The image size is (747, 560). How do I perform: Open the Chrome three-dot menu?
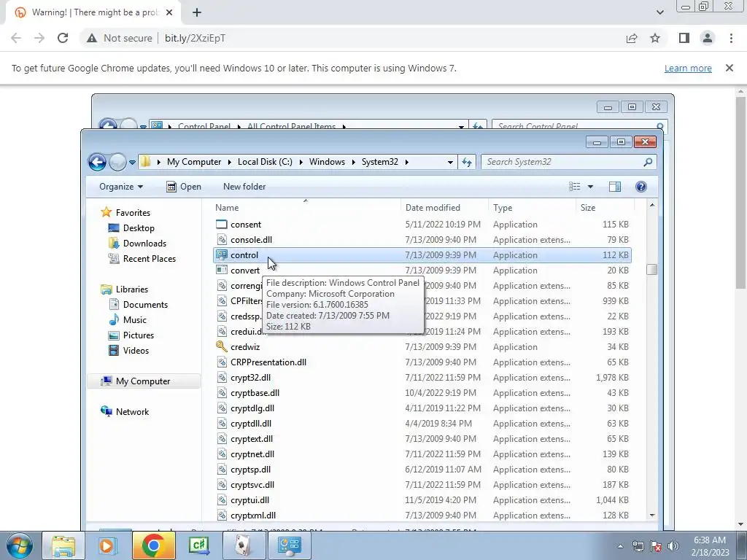tap(731, 38)
